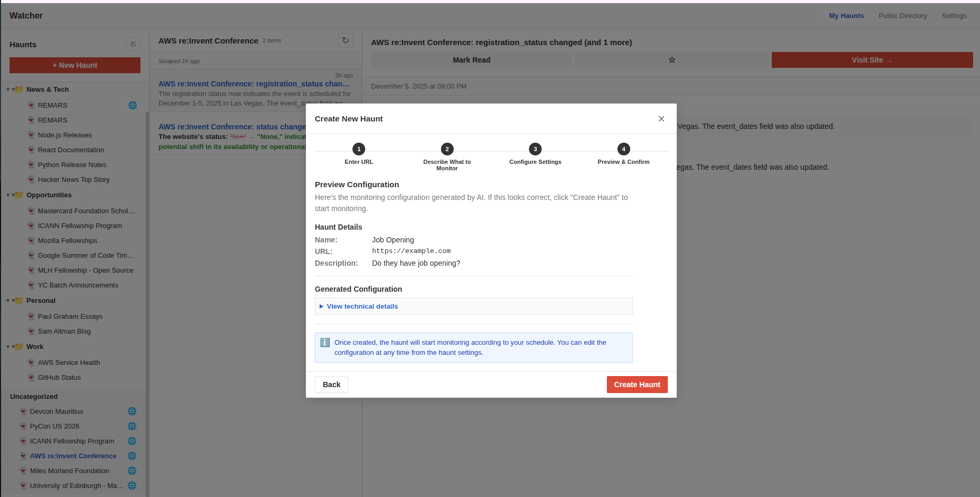Viewport: 980px width, 497px height.
Task: Click the globe icon next to REMARS
Action: [x=133, y=105]
